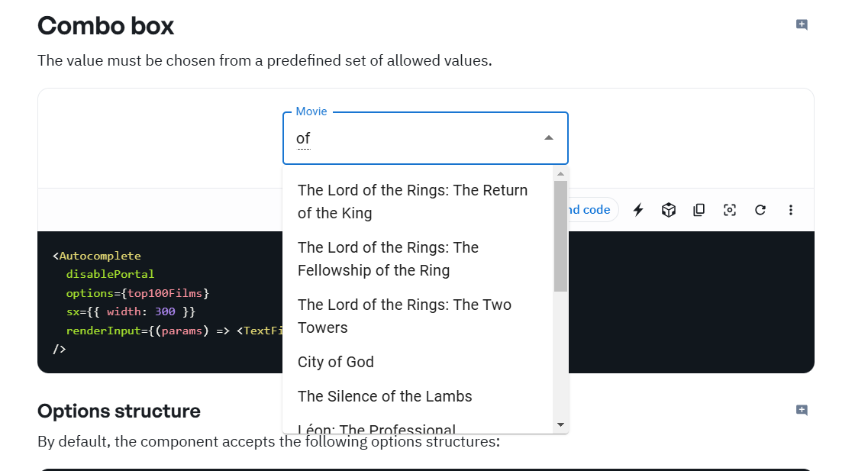Open demo in StackBlitz (lightning icon)

tap(638, 210)
